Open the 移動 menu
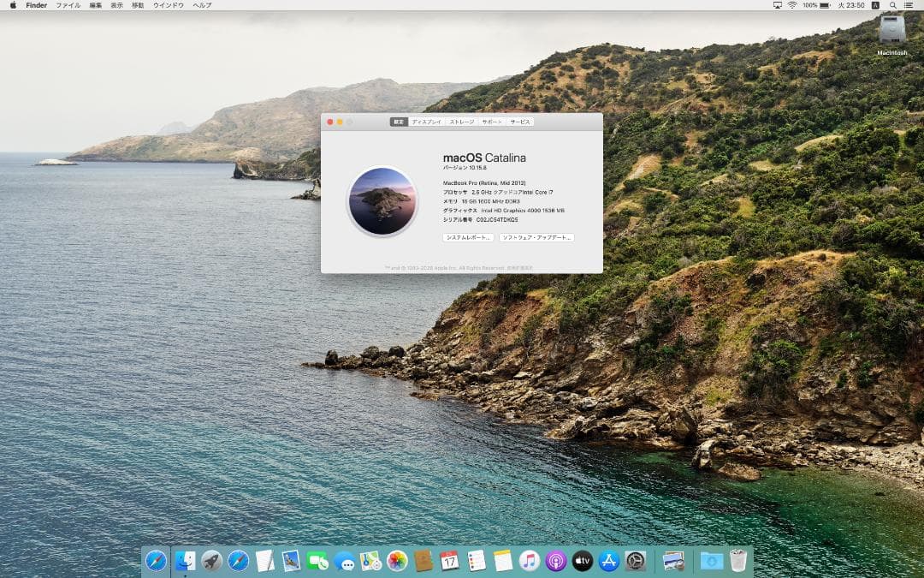Image resolution: width=924 pixels, height=578 pixels. (137, 5)
